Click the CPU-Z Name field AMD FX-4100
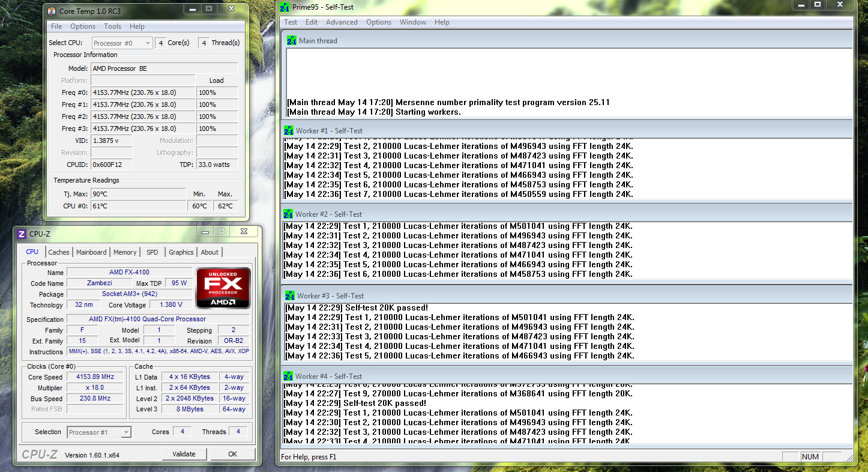 pos(129,273)
